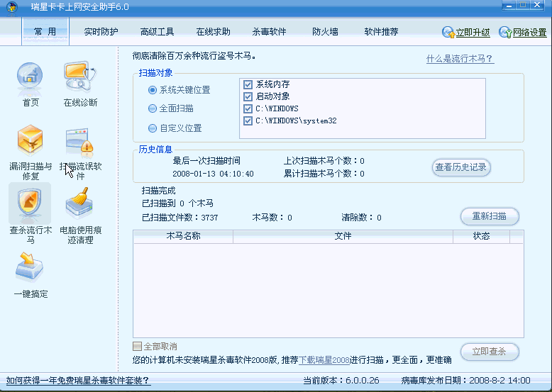Open the 实时防护 tab
The height and width of the screenshot is (392, 552).
tap(101, 32)
